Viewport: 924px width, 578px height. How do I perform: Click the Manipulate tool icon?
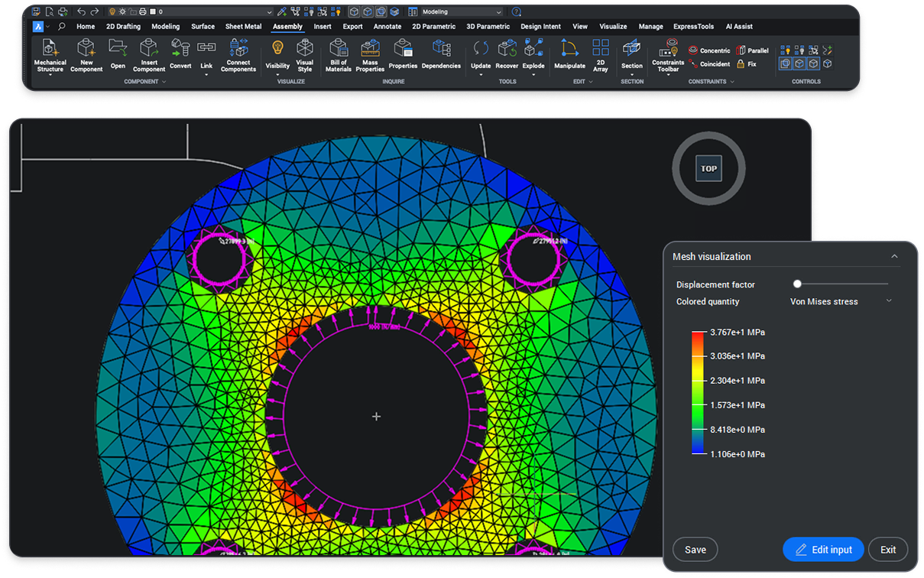tap(569, 49)
